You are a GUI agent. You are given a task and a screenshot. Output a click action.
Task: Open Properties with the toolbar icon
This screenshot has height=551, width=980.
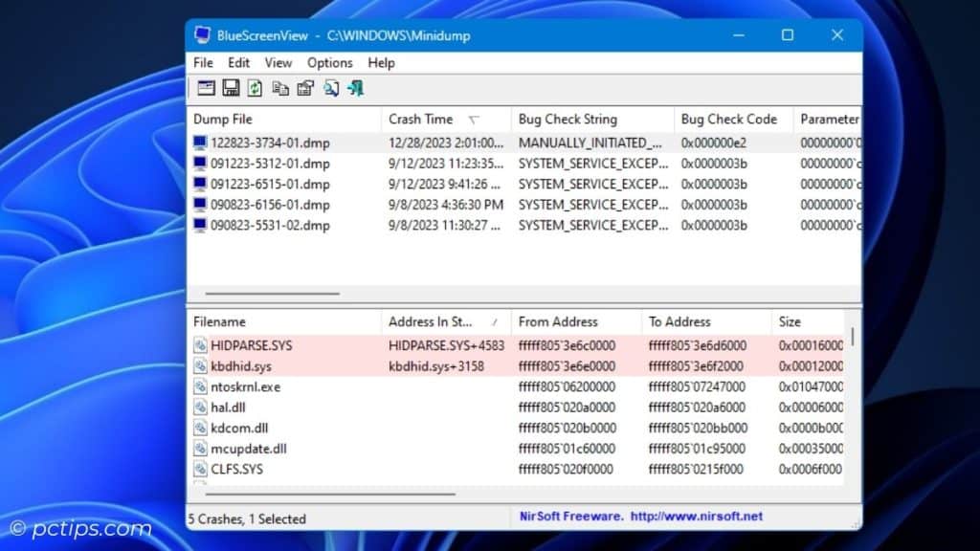pyautogui.click(x=304, y=88)
